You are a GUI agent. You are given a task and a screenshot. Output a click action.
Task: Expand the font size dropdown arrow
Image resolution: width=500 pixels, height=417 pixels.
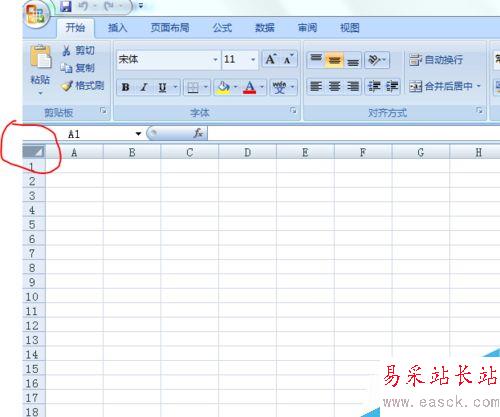(x=253, y=60)
